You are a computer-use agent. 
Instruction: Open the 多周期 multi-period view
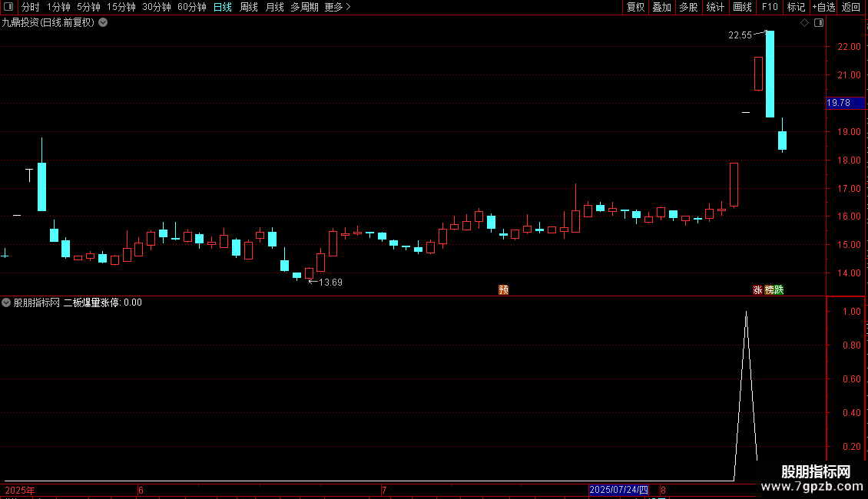point(304,7)
